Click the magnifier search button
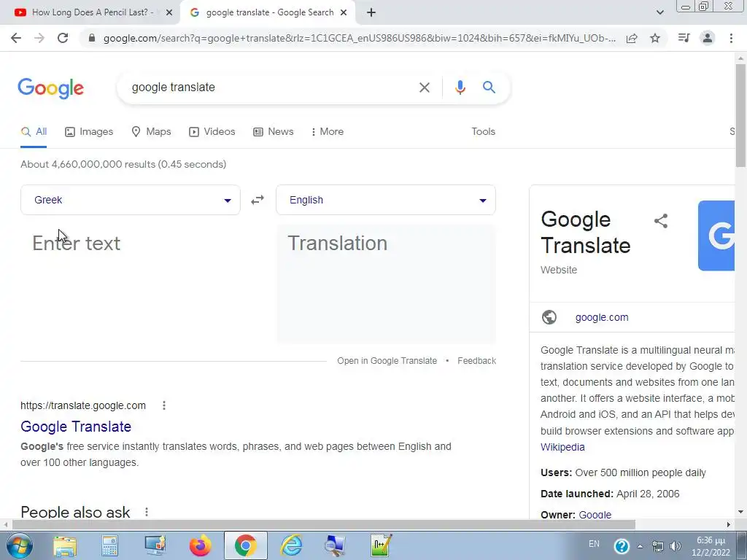 (x=489, y=87)
